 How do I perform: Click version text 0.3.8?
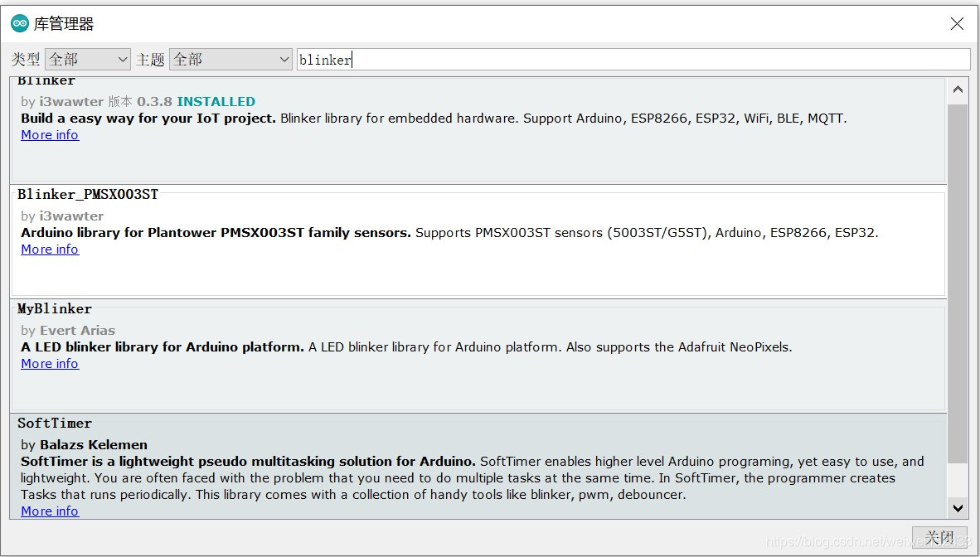coord(155,101)
